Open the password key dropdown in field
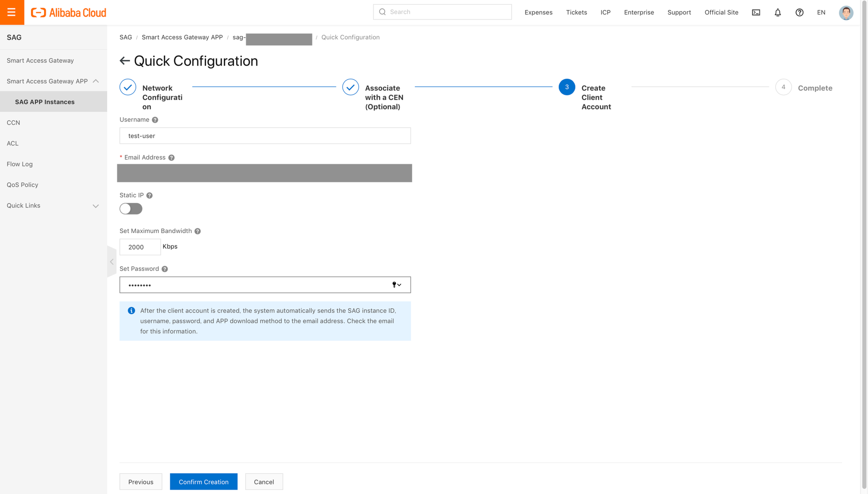The height and width of the screenshot is (494, 868). coord(396,285)
